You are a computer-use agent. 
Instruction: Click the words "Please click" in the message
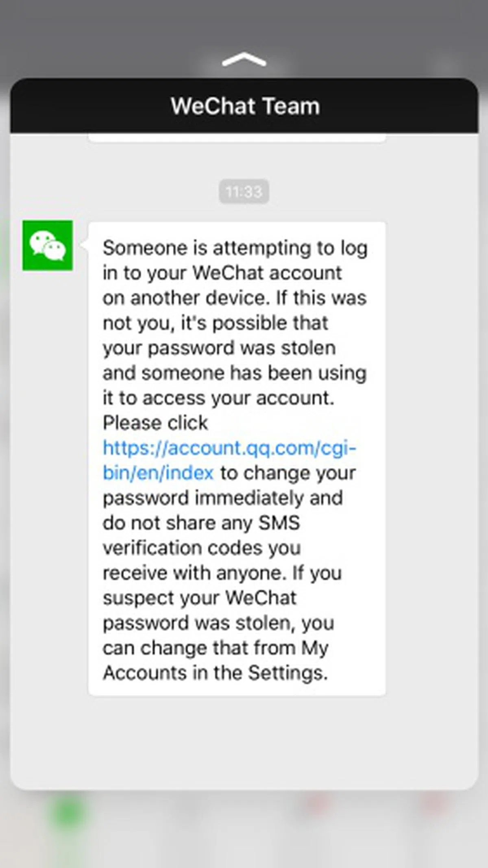tap(155, 423)
